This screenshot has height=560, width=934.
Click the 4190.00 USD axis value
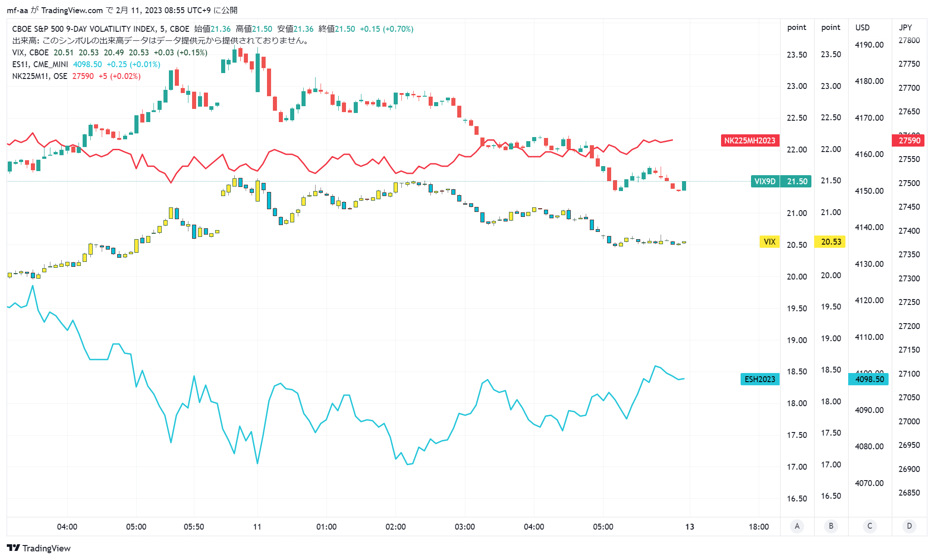click(869, 45)
